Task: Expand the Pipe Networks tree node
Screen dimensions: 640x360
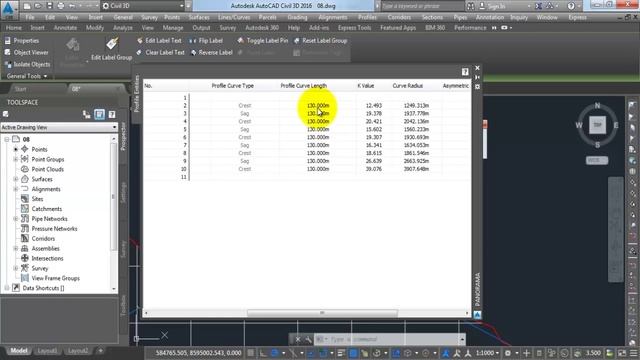Action: (16, 219)
